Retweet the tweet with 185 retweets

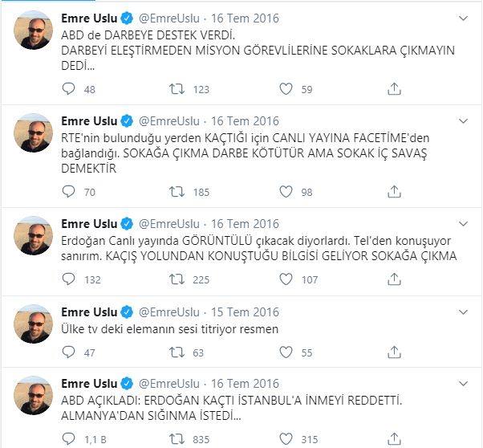point(177,192)
